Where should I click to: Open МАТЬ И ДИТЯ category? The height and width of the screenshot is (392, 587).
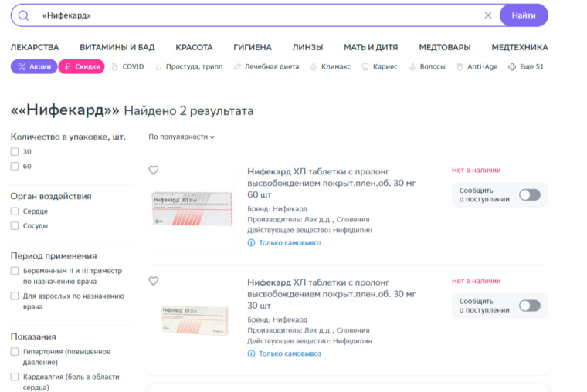371,47
